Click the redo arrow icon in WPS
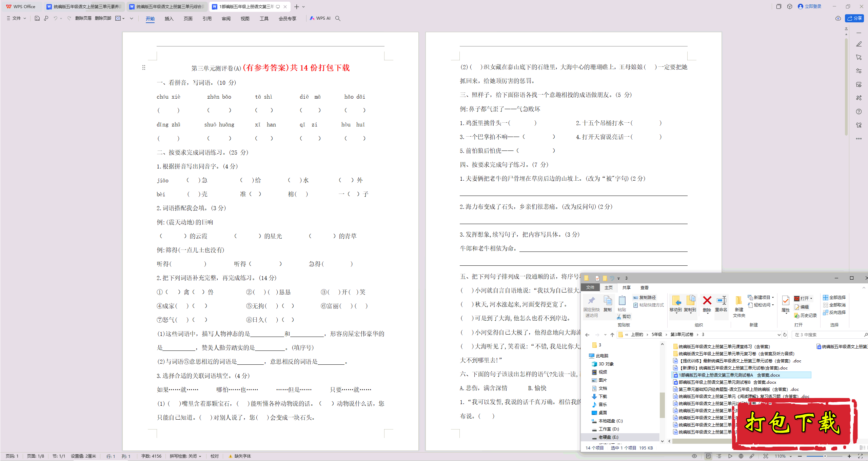Viewport: 868px width, 461px height. (69, 18)
